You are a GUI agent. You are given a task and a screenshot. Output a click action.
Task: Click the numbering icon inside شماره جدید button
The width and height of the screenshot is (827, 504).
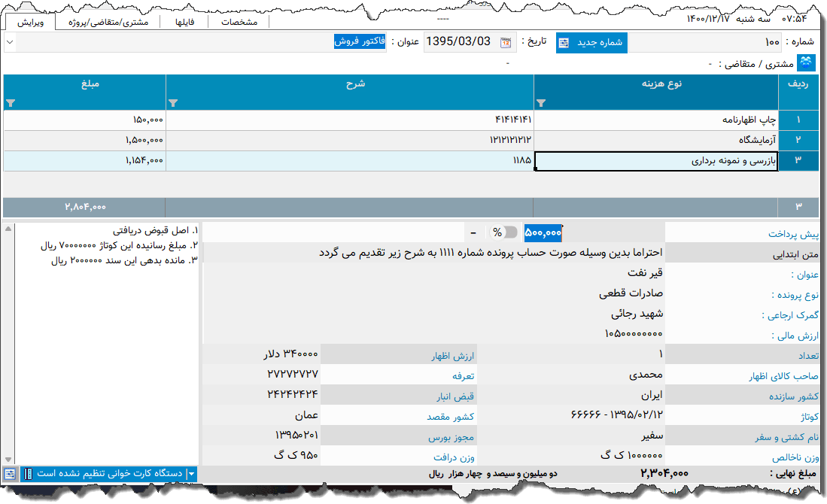tap(563, 42)
